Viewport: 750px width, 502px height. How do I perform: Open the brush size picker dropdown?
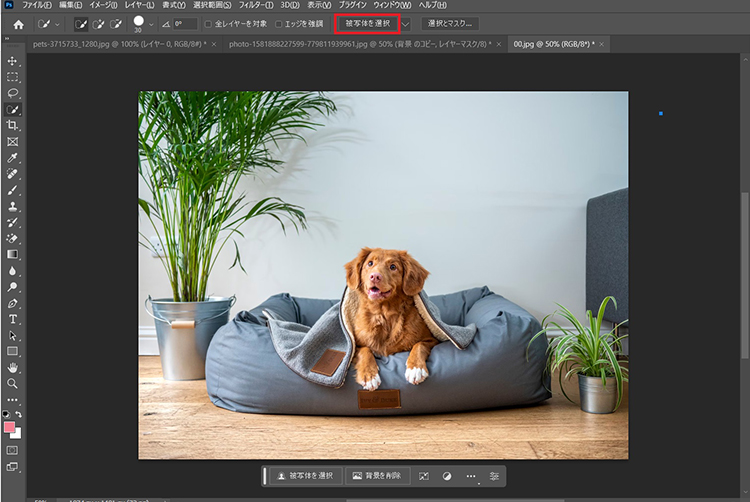pyautogui.click(x=151, y=24)
